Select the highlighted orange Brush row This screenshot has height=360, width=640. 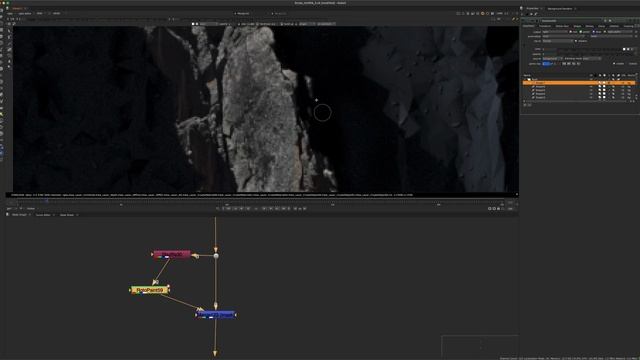click(x=579, y=83)
